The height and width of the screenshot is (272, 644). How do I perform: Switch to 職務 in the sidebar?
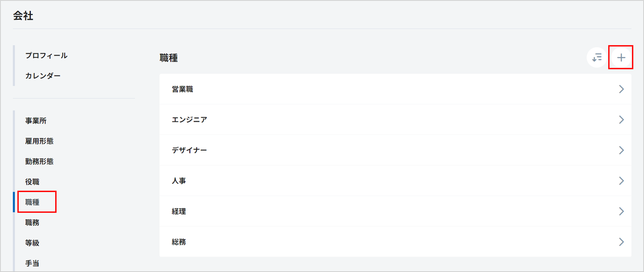pyautogui.click(x=32, y=223)
